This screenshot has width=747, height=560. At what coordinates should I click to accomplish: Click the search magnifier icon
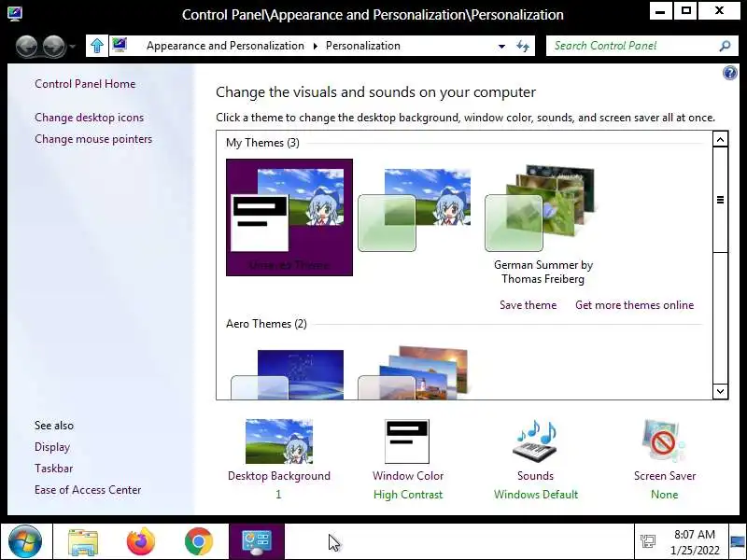coord(725,46)
